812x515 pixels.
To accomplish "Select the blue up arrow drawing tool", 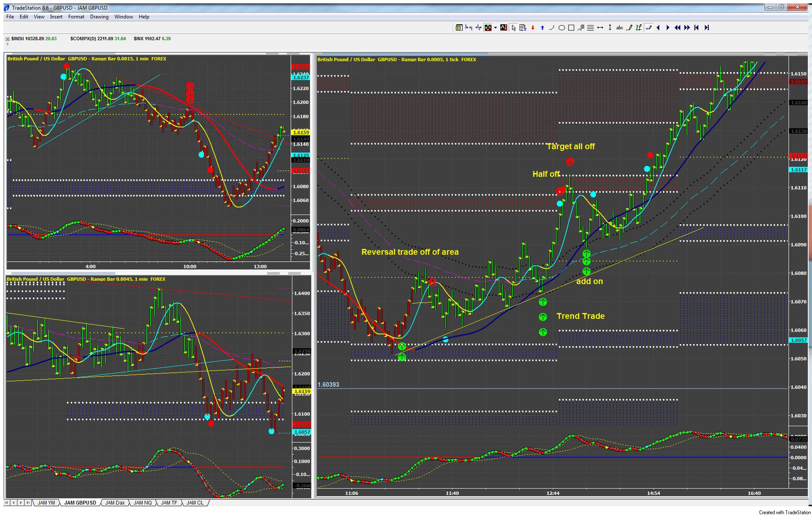I will (x=542, y=28).
